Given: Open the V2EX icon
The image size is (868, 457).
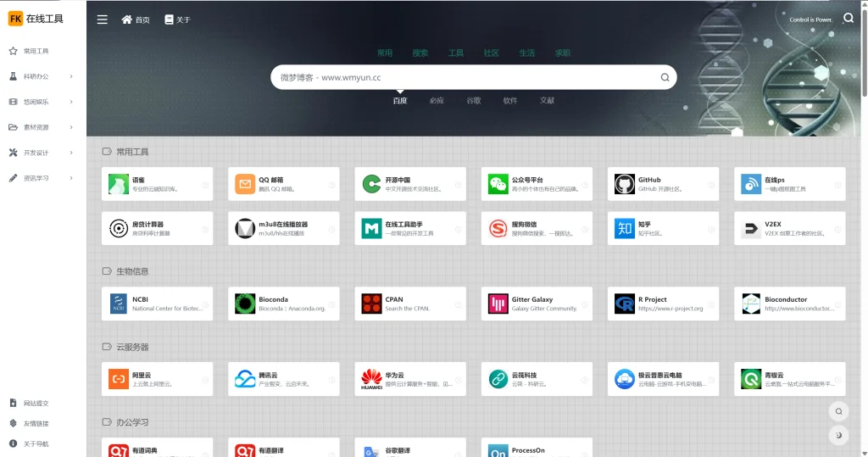Looking at the screenshot, I should click(751, 228).
